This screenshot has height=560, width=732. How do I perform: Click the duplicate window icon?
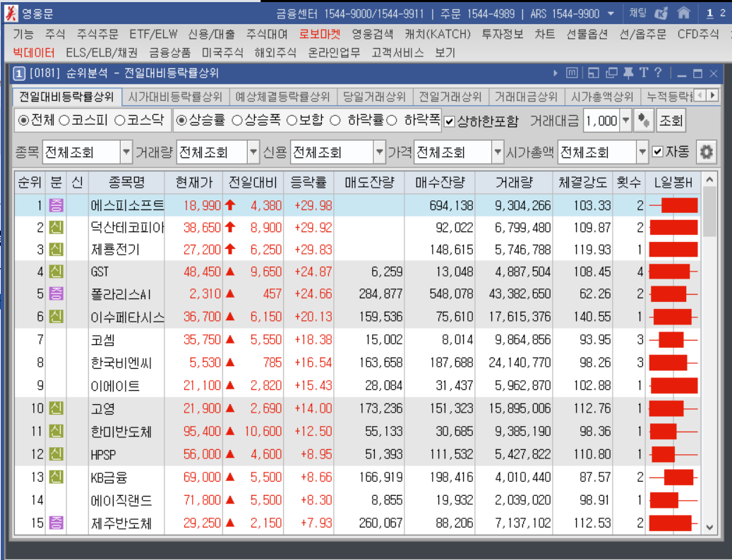click(611, 73)
